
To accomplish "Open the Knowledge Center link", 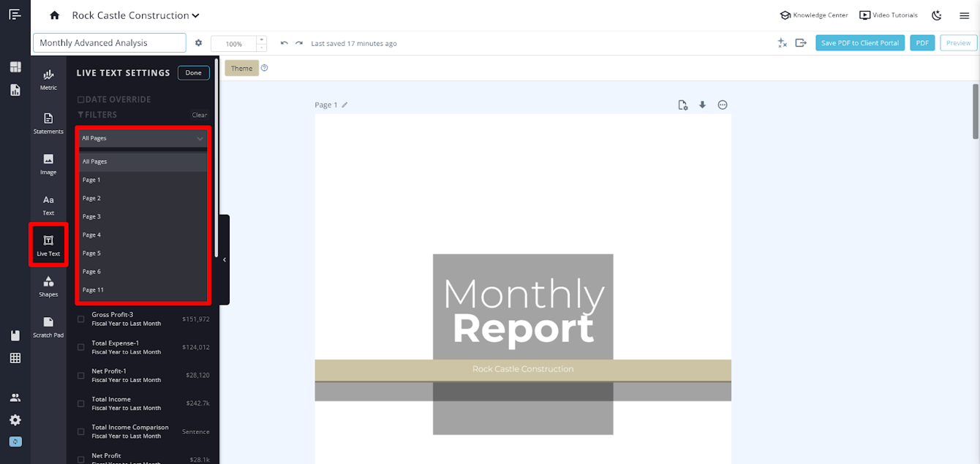I will (814, 15).
